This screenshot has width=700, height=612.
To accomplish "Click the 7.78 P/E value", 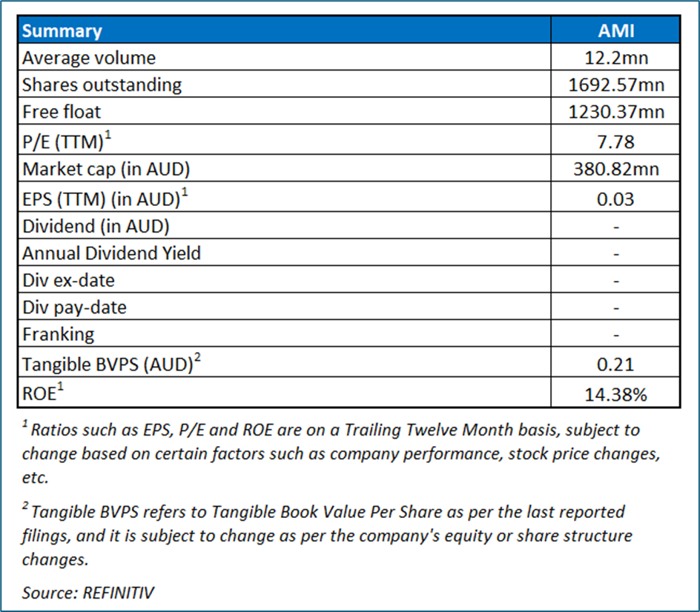I will tap(616, 142).
